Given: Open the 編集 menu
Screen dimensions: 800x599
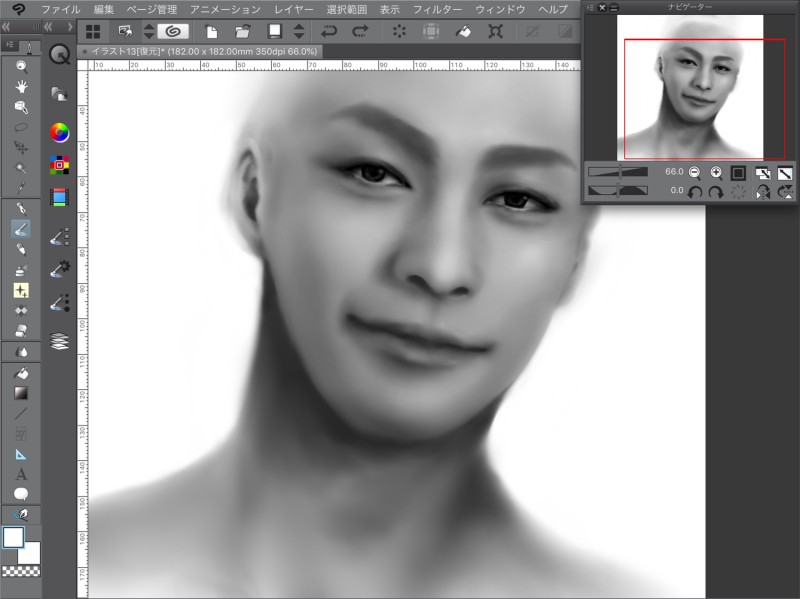Looking at the screenshot, I should pos(104,9).
